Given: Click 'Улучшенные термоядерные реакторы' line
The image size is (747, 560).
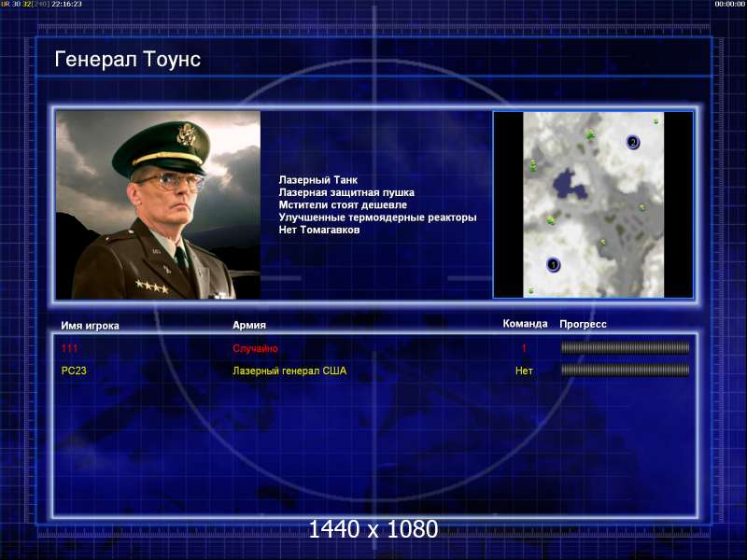Looking at the screenshot, I should tap(377, 217).
